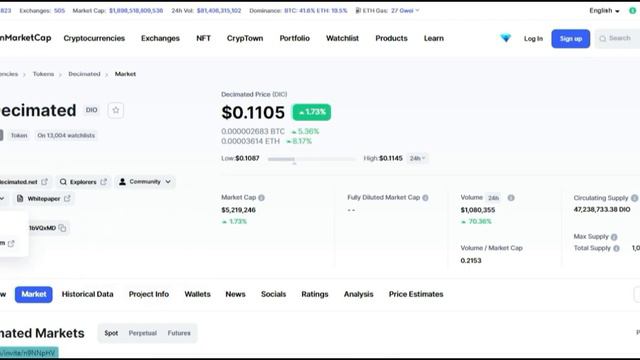Click the Sign up button
640x360 pixels.
point(570,38)
